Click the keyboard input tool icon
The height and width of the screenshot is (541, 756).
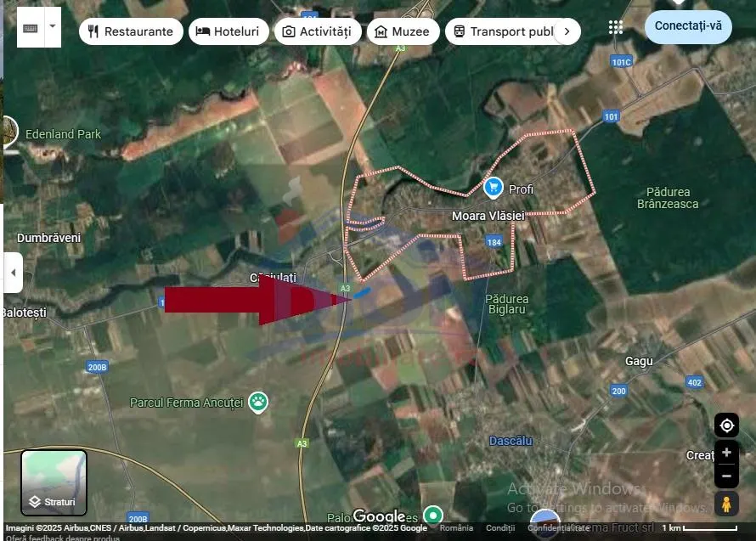click(31, 27)
